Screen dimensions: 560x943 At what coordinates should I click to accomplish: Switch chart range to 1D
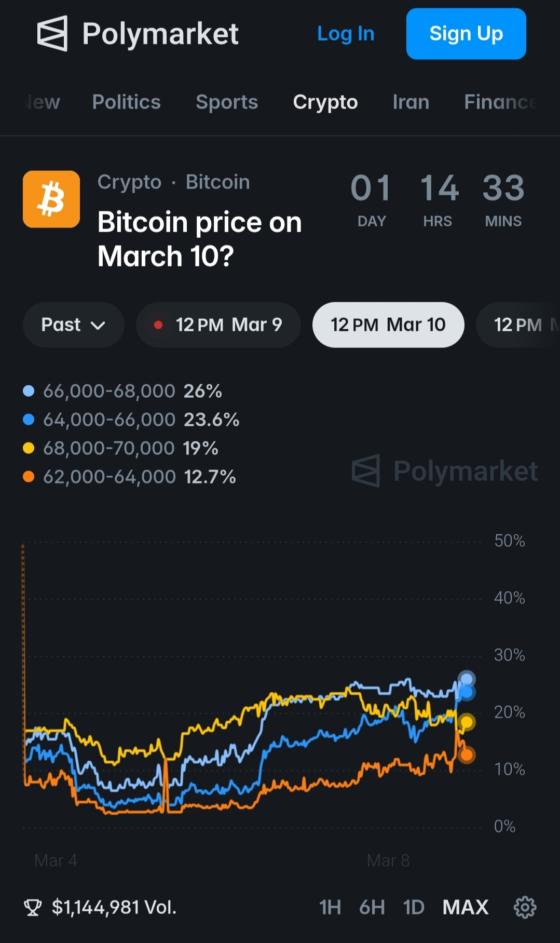[x=414, y=907]
